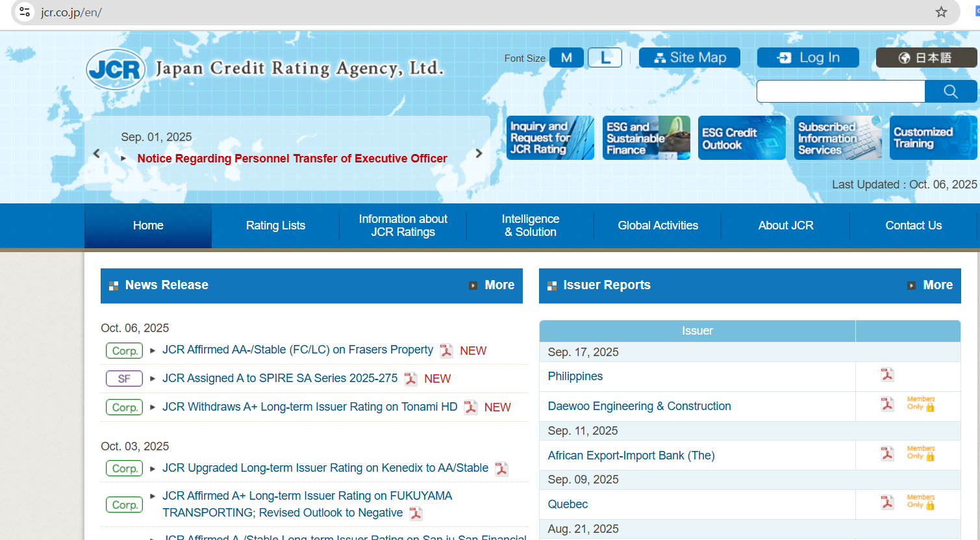This screenshot has width=980, height=540.
Task: Click the Log In button
Action: pos(808,58)
